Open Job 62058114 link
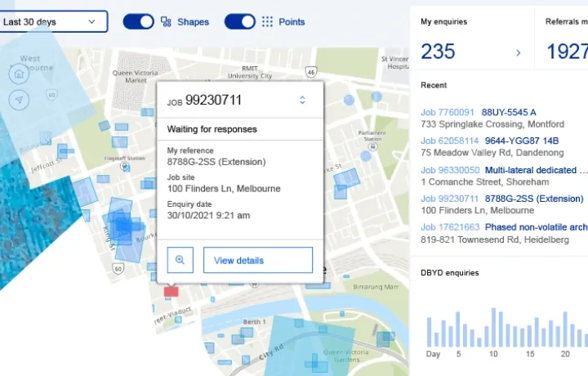This screenshot has height=376, width=588. pyautogui.click(x=449, y=141)
